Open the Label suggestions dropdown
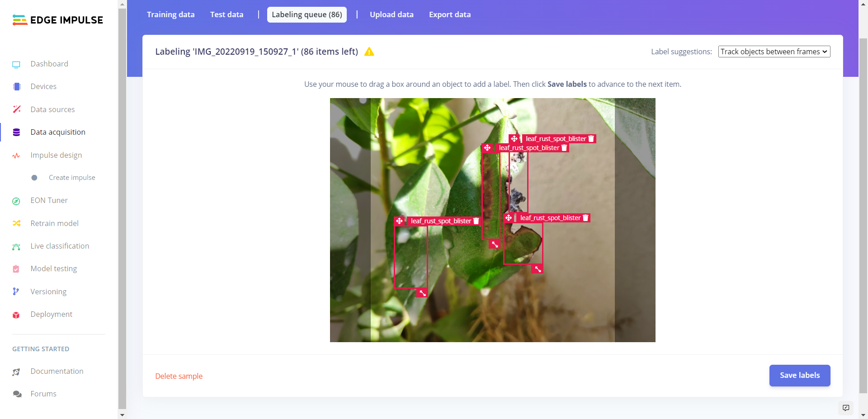Image resolution: width=868 pixels, height=419 pixels. click(774, 52)
